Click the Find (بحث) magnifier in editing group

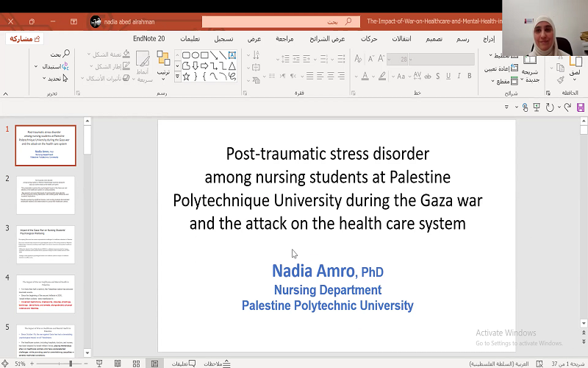tap(66, 54)
